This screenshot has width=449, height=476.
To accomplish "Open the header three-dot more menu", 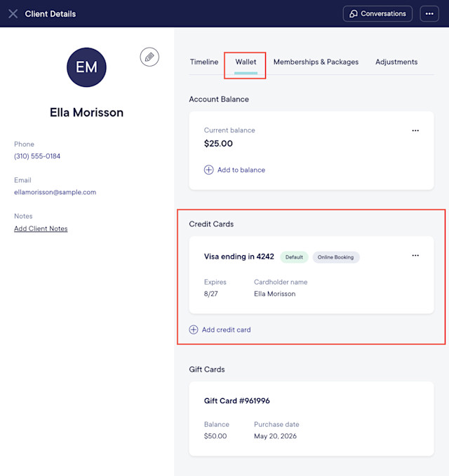I will tap(429, 13).
